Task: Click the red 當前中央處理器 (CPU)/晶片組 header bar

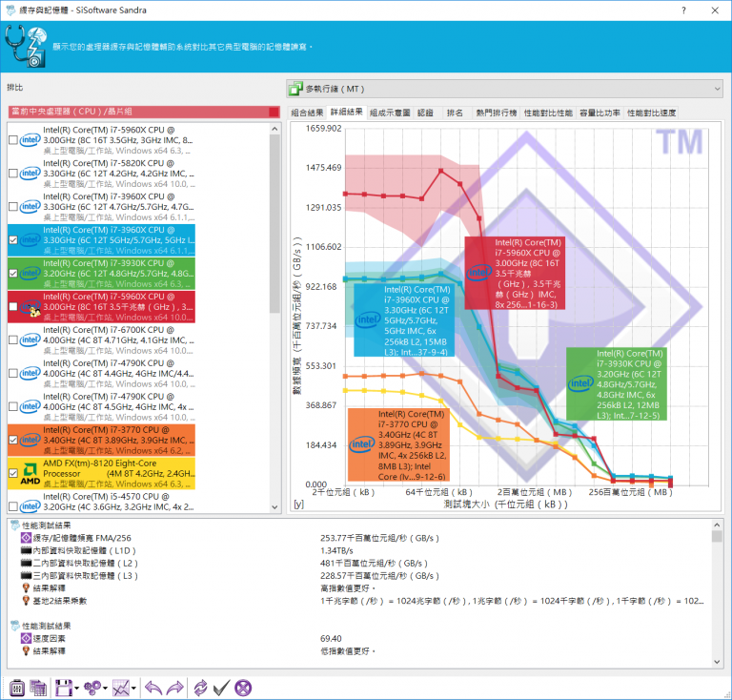Action: click(144, 112)
